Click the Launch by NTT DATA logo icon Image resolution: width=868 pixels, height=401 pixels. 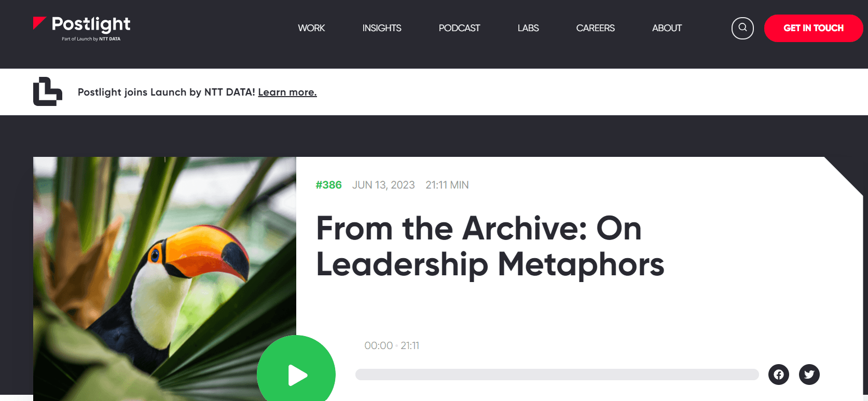pos(48,91)
